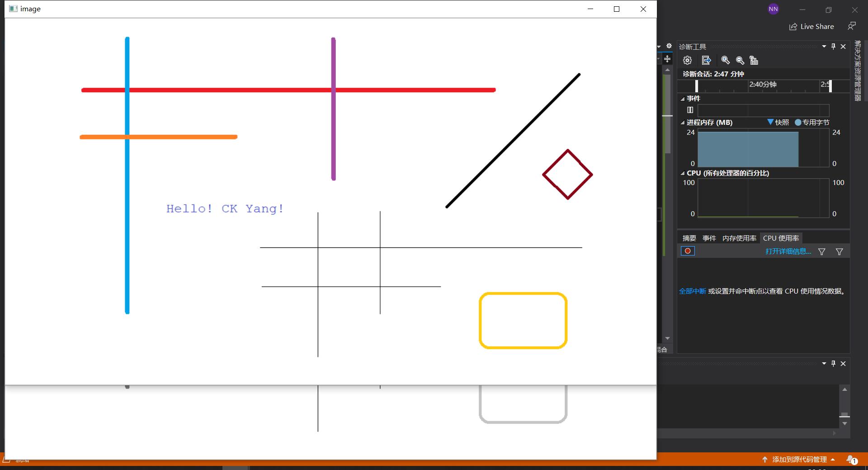Close the 诊断工具 panel
The width and height of the screenshot is (868, 470).
pos(843,47)
